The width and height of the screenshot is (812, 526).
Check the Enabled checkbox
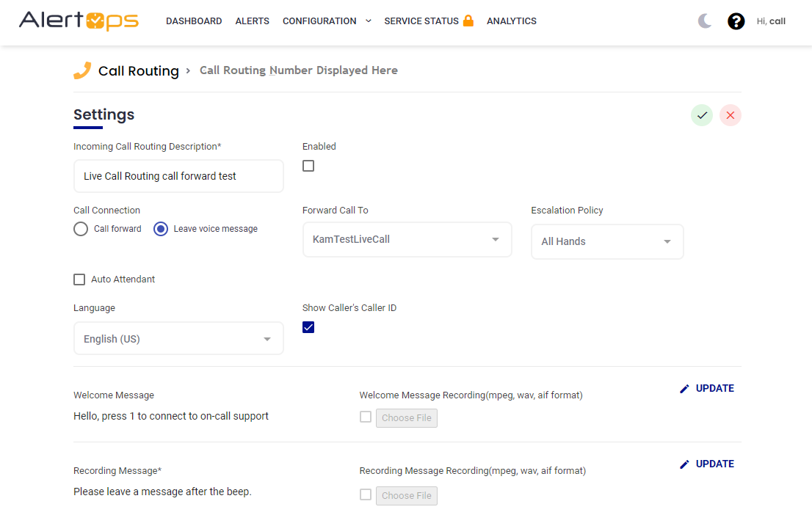[308, 166]
